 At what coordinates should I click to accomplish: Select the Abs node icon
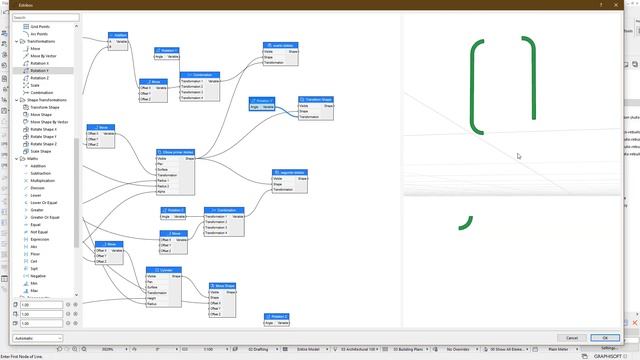coord(26,247)
